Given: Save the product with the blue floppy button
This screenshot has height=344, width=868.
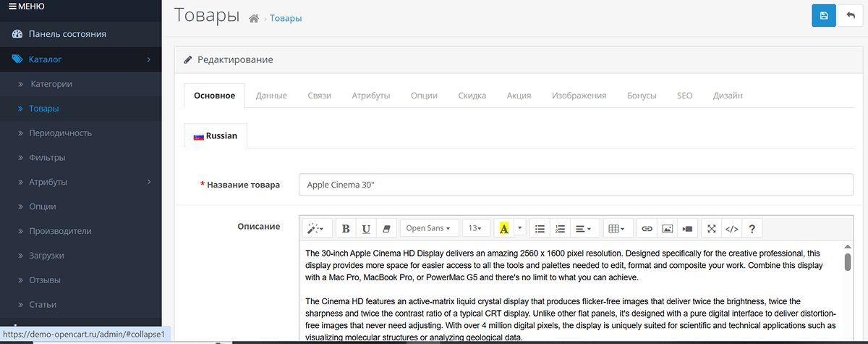Looking at the screenshot, I should (x=824, y=15).
